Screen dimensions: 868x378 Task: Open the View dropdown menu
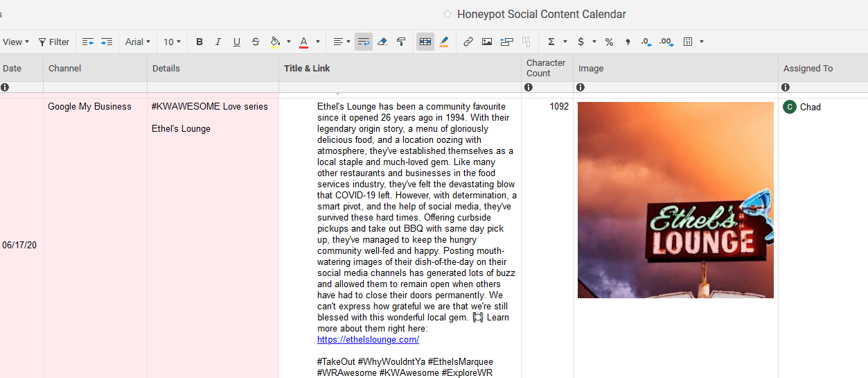click(x=15, y=42)
